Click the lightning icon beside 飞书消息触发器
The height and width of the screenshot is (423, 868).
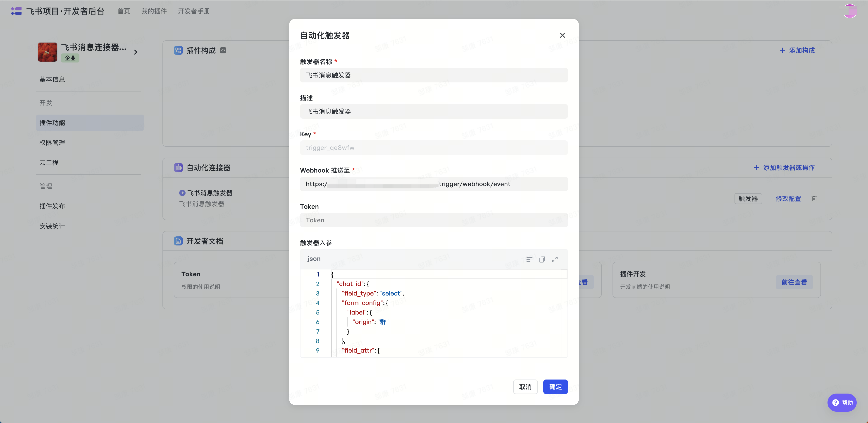[182, 193]
